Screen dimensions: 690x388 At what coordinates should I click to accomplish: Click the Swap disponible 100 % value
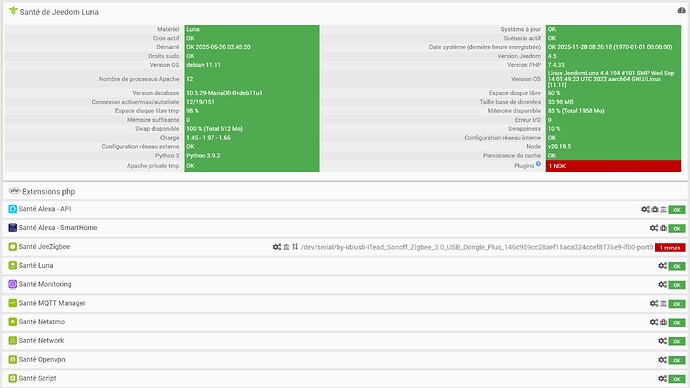214,128
